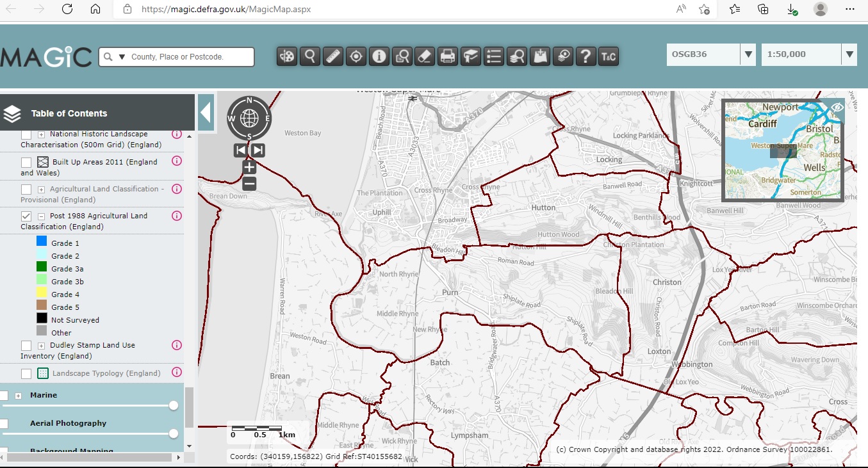Open the T&C terms icon

pyautogui.click(x=608, y=56)
